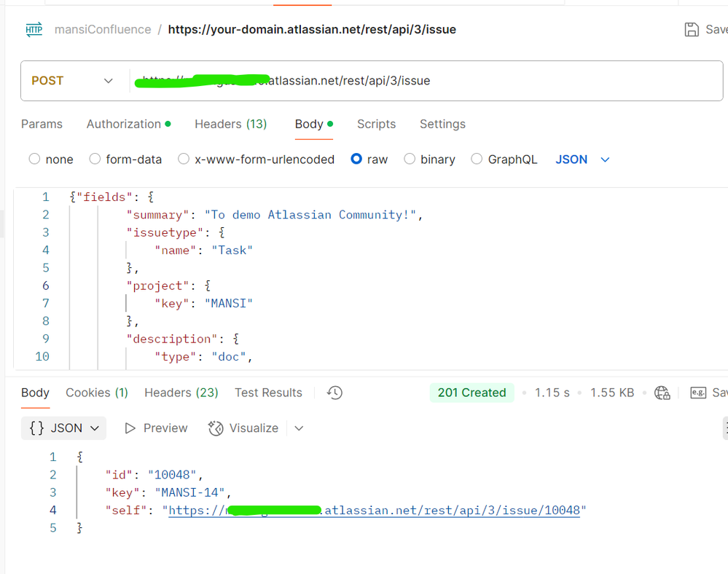728x574 pixels.
Task: Click the self issue URL link
Action: pyautogui.click(x=375, y=511)
